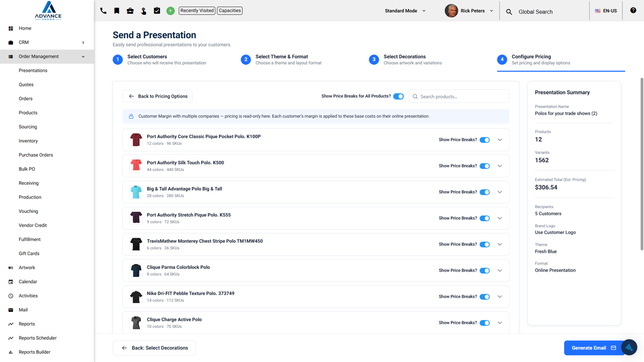Go to step 2 Select Theme & Format
The width and height of the screenshot is (644, 362).
click(x=281, y=59)
